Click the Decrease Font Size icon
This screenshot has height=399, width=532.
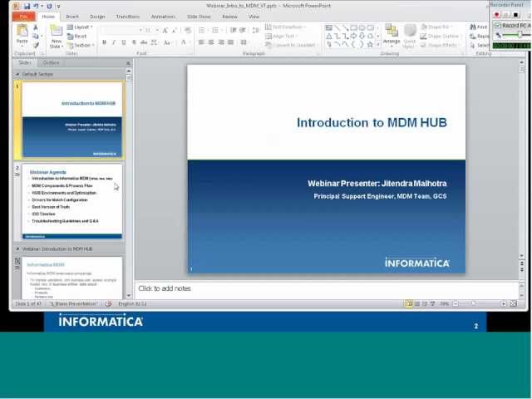coord(175,31)
